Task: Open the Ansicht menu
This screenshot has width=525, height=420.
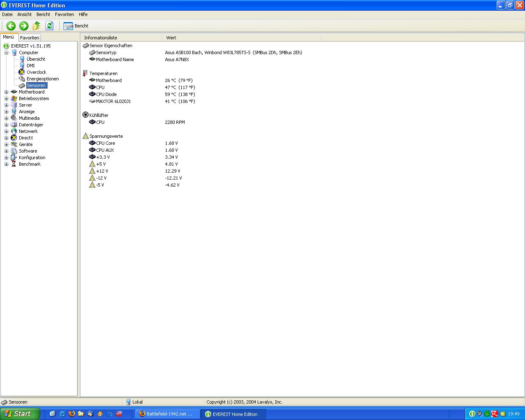Action: coord(25,14)
